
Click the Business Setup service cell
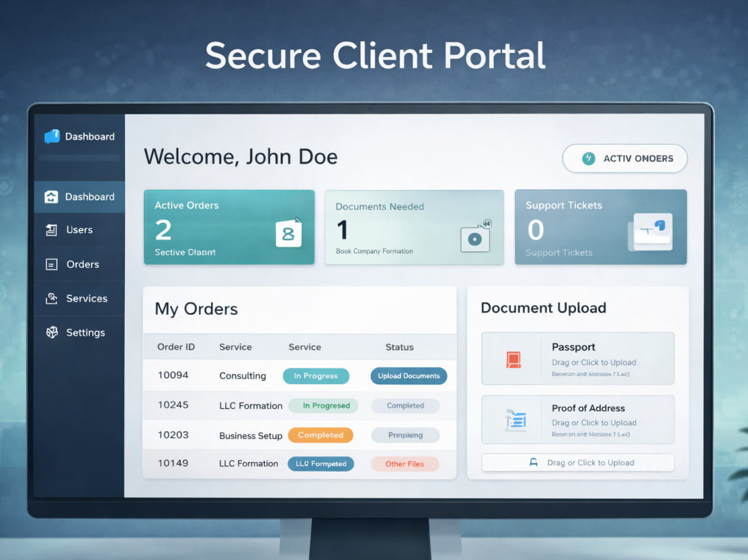(x=251, y=435)
